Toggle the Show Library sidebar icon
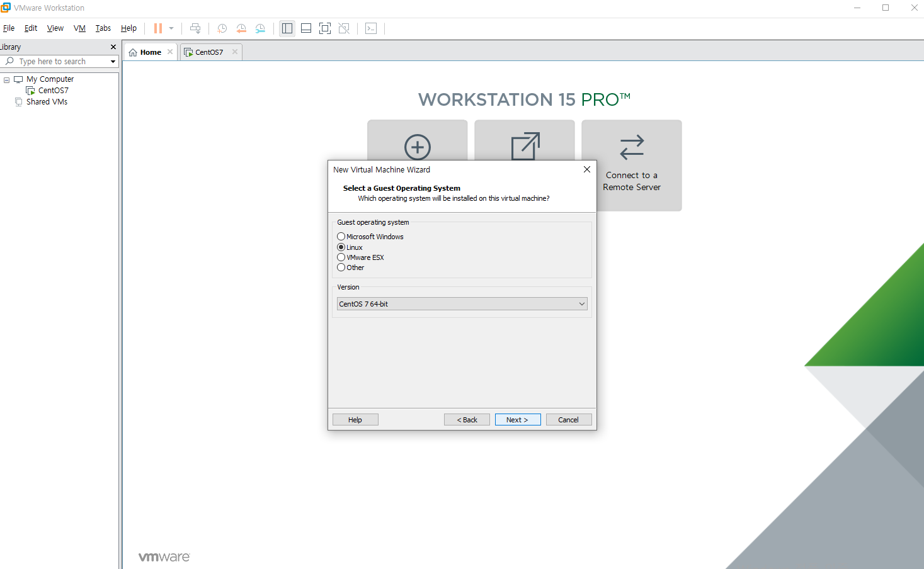 287,28
